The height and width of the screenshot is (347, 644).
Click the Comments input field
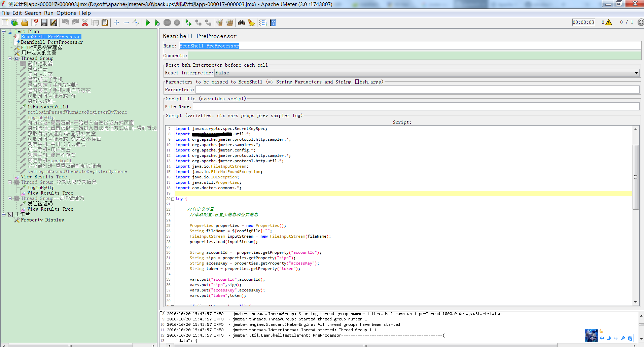414,56
